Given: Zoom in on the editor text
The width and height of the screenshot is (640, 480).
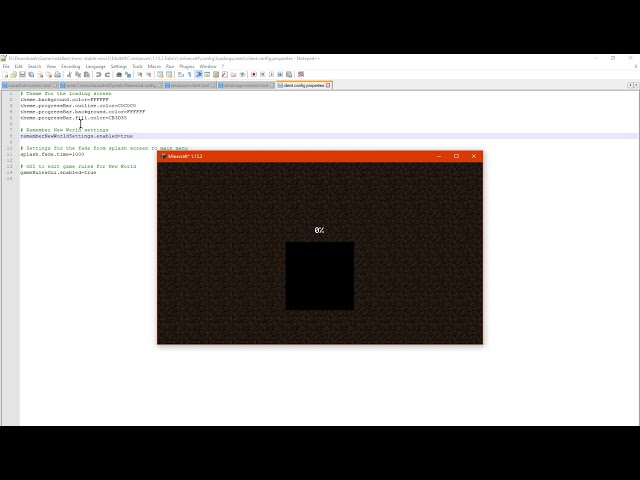Looking at the screenshot, I should pos(140,75).
